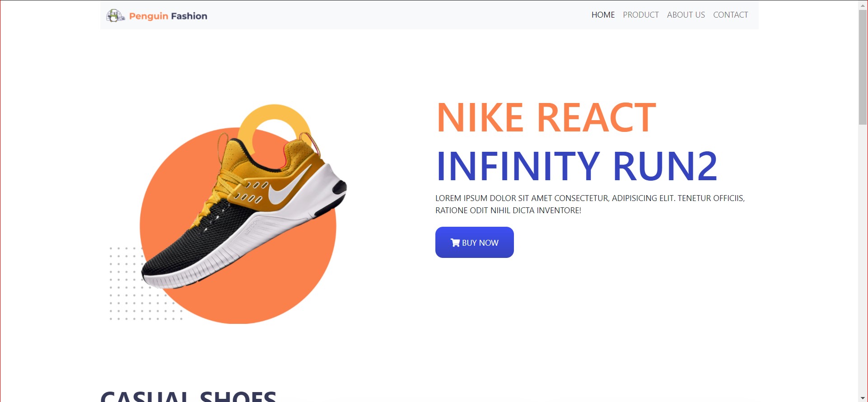Go to the PRODUCT page link

click(640, 15)
